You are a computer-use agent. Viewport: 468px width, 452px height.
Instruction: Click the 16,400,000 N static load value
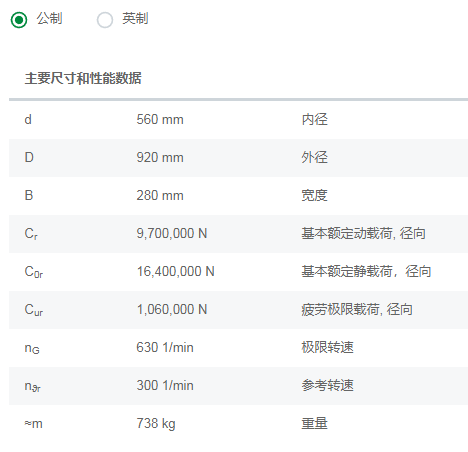pyautogui.click(x=175, y=272)
